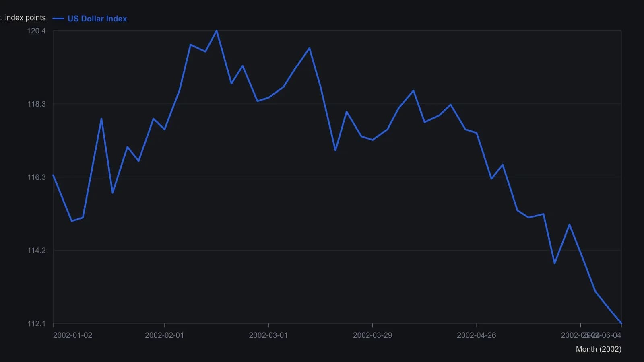The width and height of the screenshot is (644, 362).
Task: Click the 2002-03-29 date label
Action: 372,335
